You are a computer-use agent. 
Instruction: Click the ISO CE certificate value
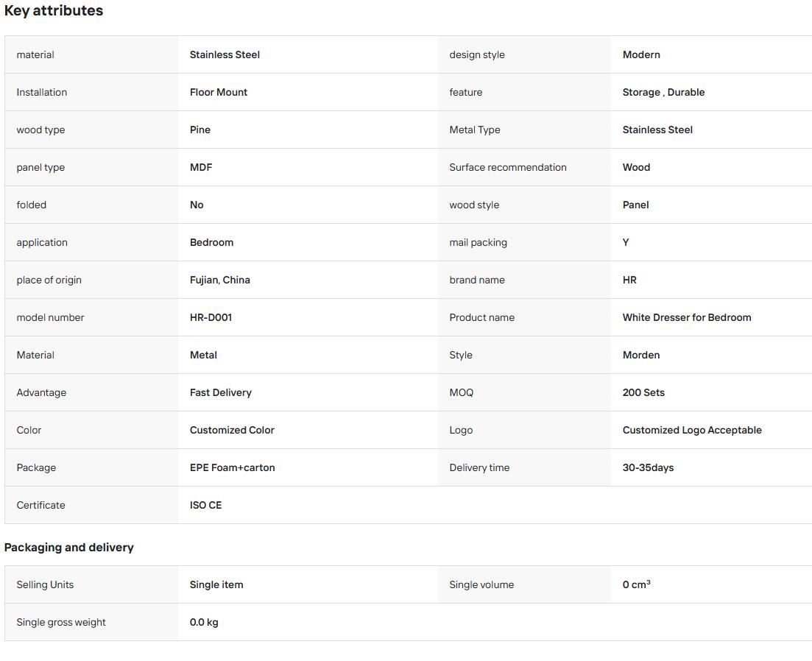point(205,505)
